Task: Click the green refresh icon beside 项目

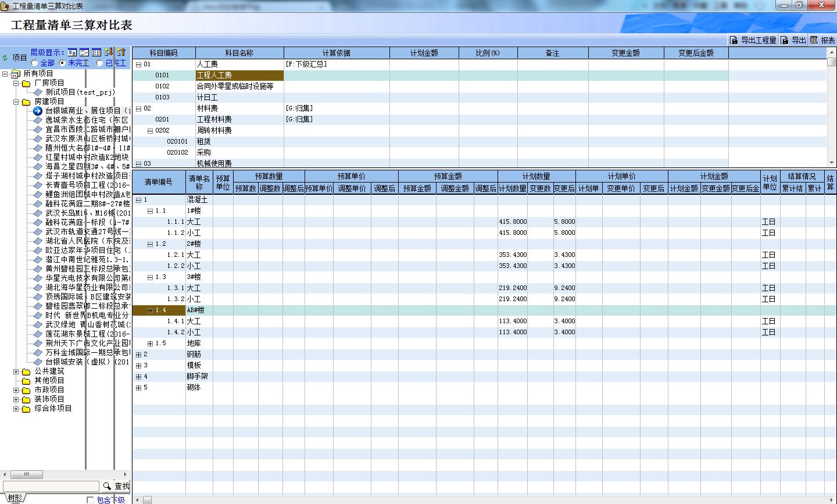Action: tap(5, 58)
